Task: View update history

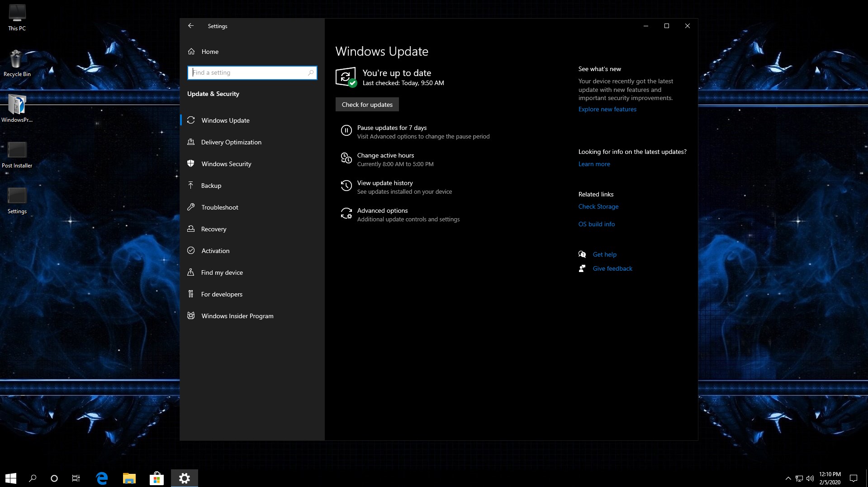Action: pyautogui.click(x=385, y=183)
